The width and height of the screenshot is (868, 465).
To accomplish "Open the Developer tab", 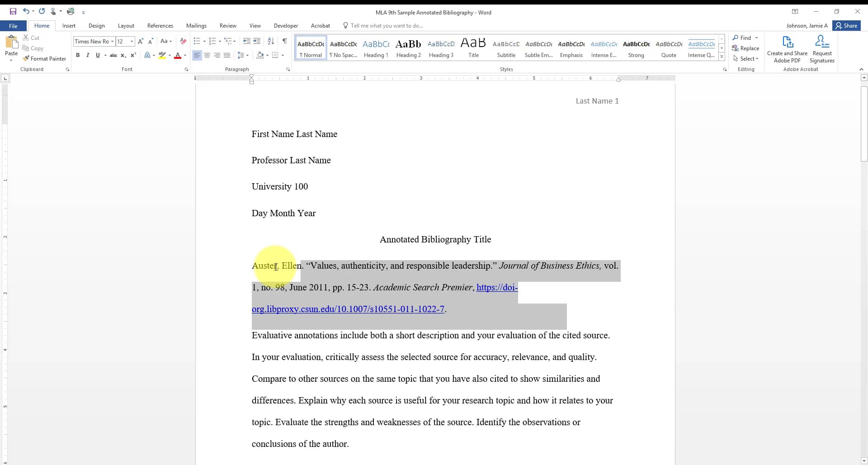I will pyautogui.click(x=286, y=26).
